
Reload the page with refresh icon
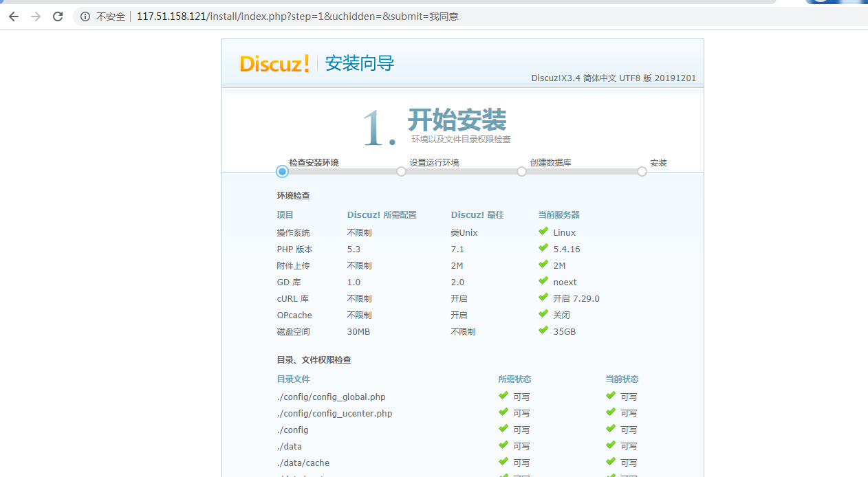pos(58,16)
